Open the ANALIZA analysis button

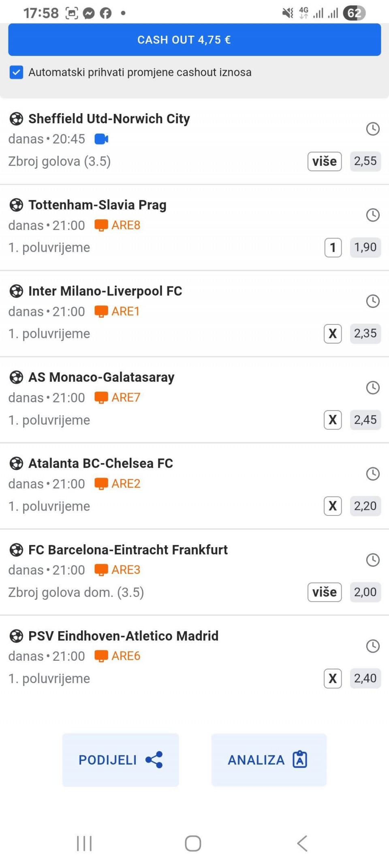tap(269, 760)
